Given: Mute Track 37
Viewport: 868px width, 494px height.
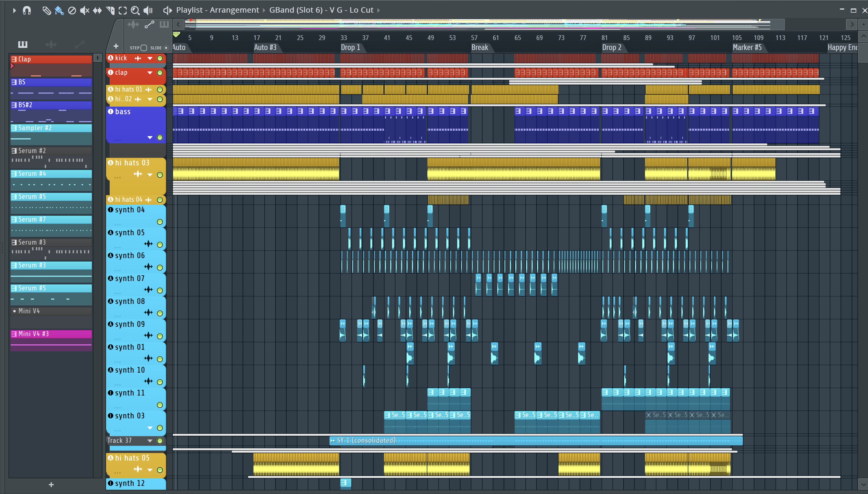Looking at the screenshot, I should pos(160,441).
